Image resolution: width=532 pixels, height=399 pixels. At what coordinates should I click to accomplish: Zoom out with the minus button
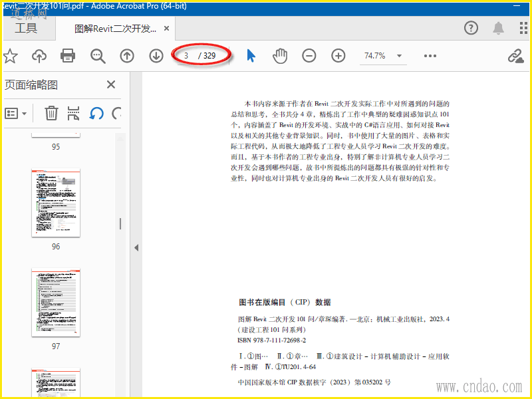tap(309, 56)
